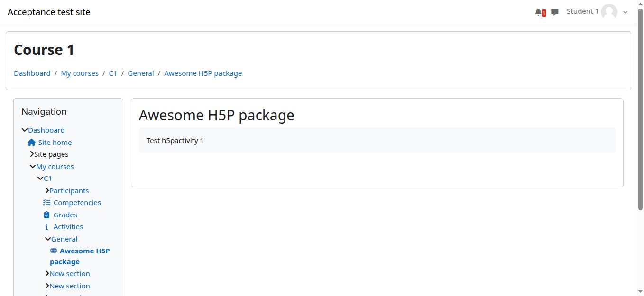Screen dimensions: 644x296
Task: Click the Site home house icon
Action: tap(32, 143)
